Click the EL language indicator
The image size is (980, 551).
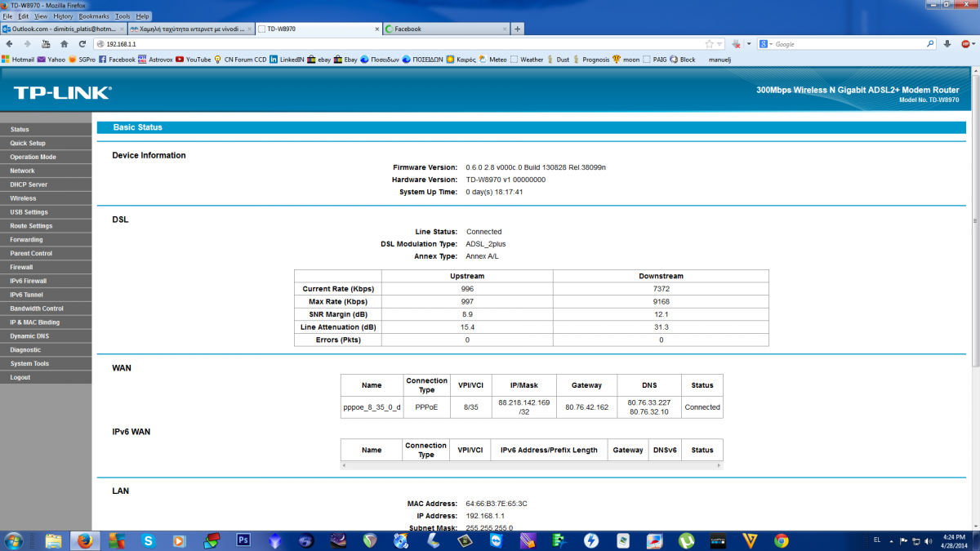point(877,540)
